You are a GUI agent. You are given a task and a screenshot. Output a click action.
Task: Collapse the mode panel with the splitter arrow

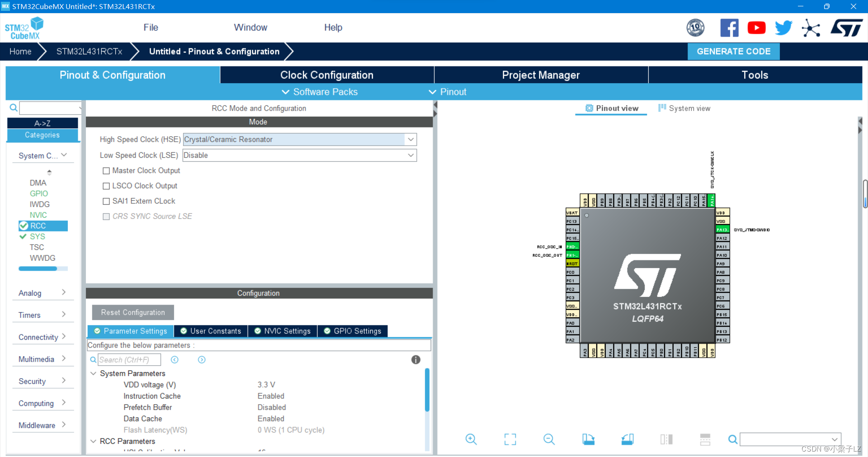(435, 105)
